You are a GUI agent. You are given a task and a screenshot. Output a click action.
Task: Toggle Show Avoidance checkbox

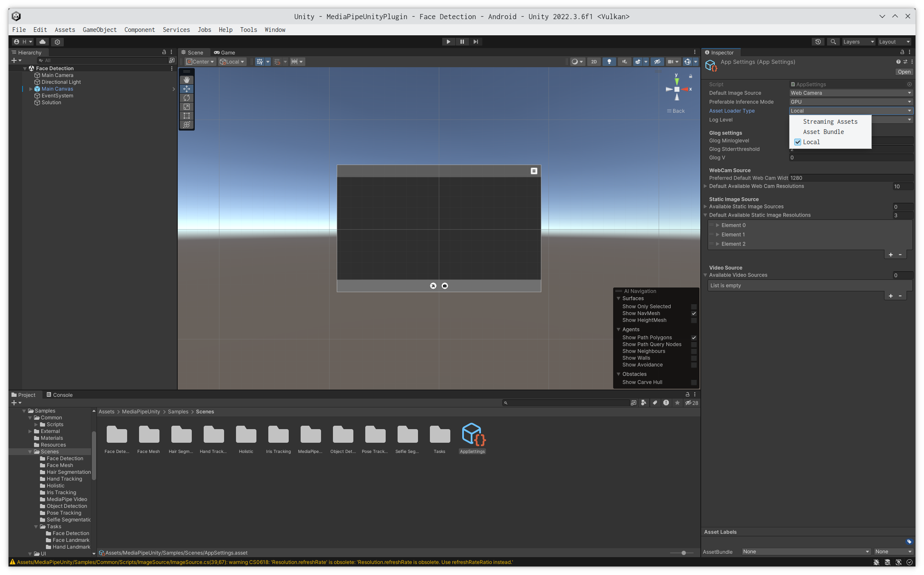[694, 365]
